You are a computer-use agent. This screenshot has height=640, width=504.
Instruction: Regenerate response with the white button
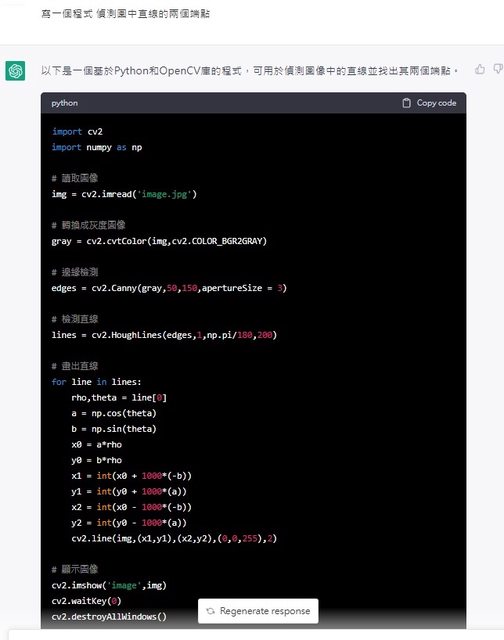click(x=258, y=611)
